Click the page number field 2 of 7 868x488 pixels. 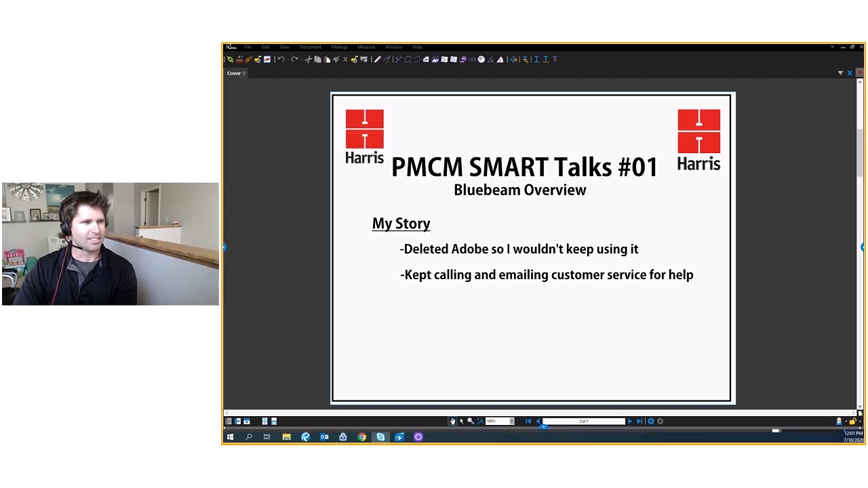(584, 421)
